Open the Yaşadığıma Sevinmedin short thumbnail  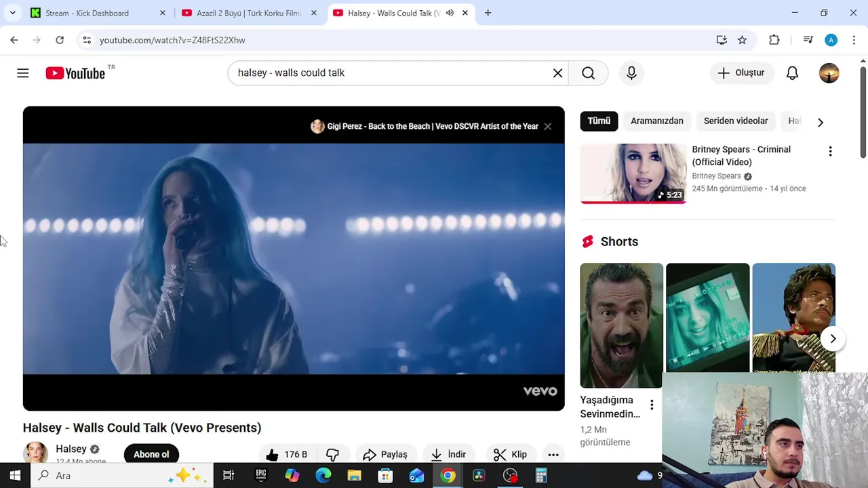(x=621, y=325)
